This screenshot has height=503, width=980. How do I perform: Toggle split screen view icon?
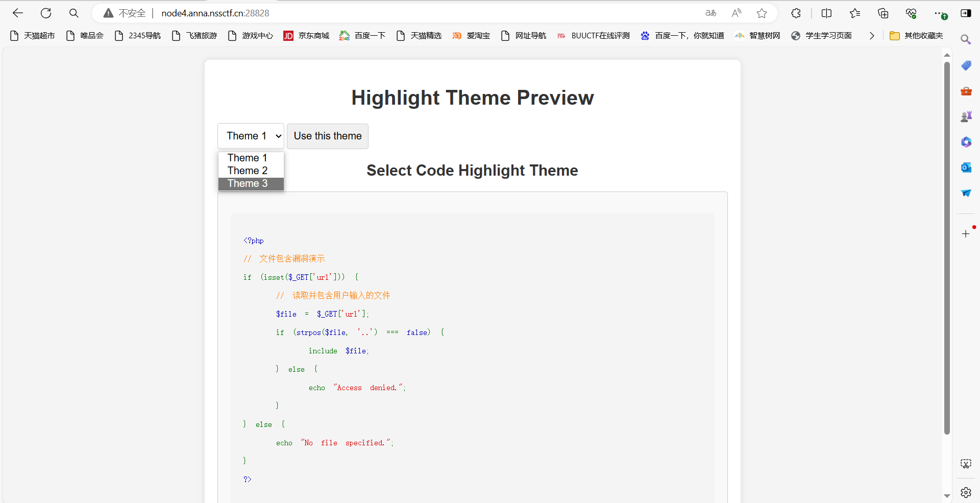pos(827,13)
